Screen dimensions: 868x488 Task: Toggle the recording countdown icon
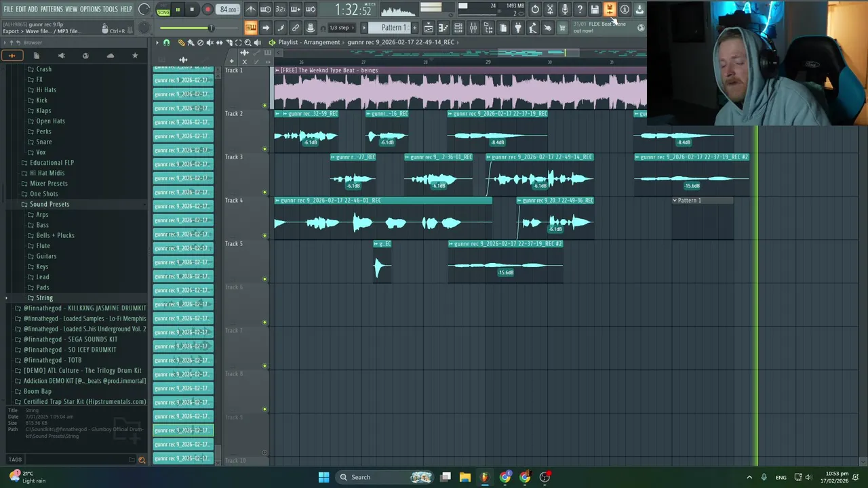tap(281, 9)
